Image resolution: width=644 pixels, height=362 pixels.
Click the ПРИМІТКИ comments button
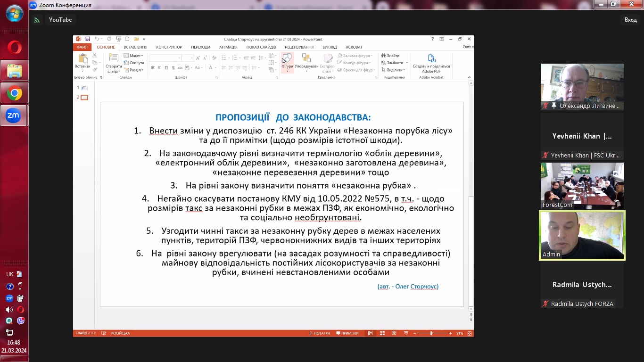click(347, 333)
